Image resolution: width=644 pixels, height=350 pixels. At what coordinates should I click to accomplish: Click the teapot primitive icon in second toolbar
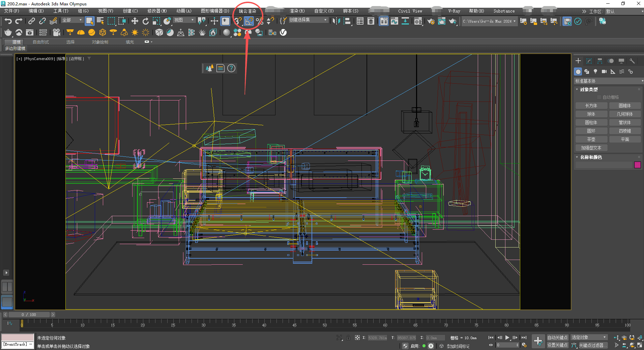tap(8, 32)
